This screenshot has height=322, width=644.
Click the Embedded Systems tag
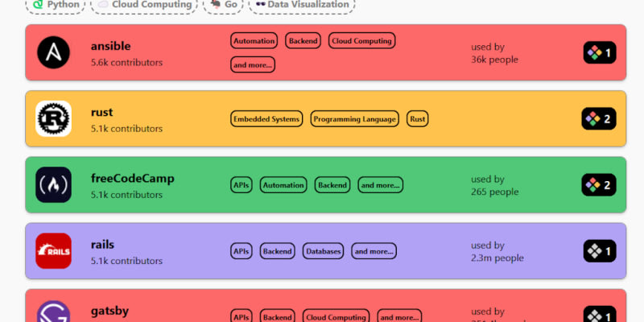[266, 118]
